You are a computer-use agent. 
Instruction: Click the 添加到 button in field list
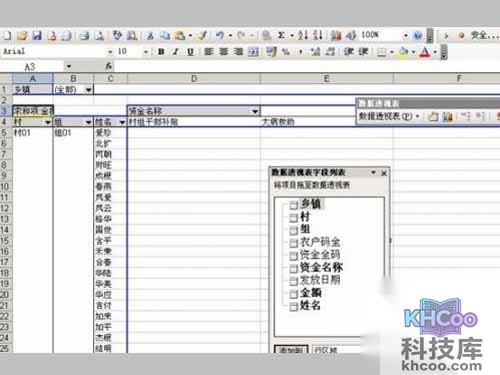pyautogui.click(x=291, y=349)
